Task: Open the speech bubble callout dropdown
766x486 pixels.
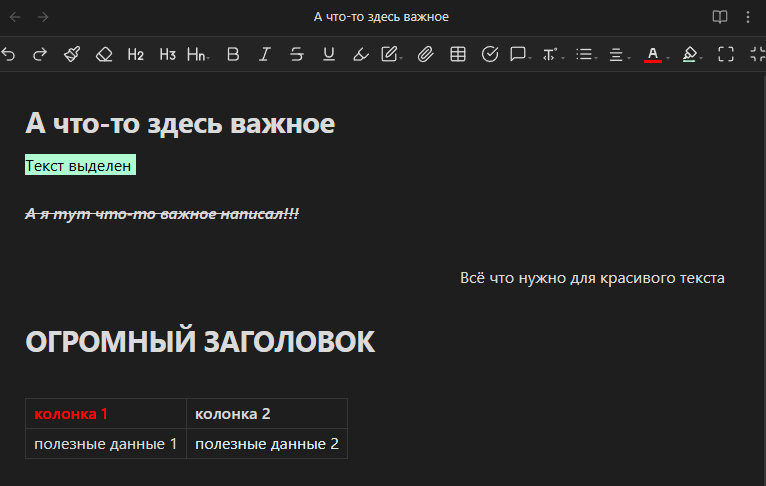Action: (x=520, y=54)
